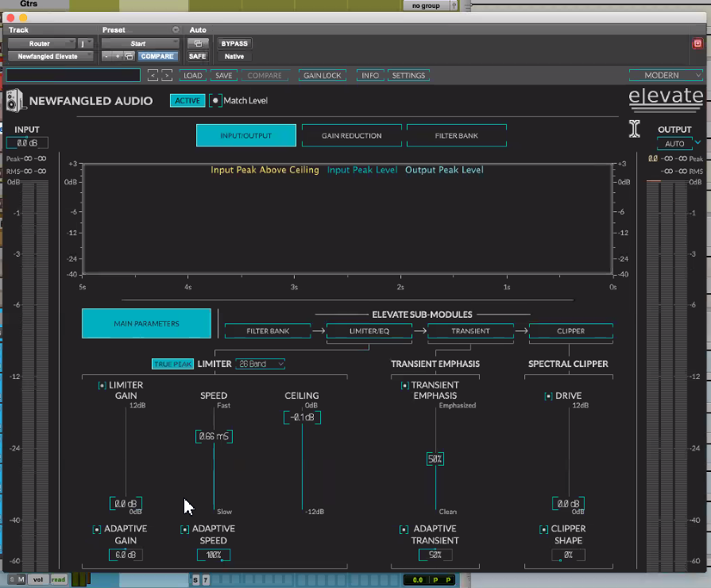Screen dimensions: 711x588
Task: Toggle the Adaptive Speed enable box
Action: click(x=184, y=529)
